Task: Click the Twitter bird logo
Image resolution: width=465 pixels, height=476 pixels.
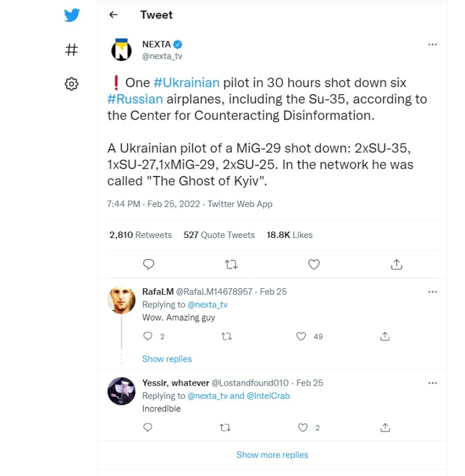Action: coord(72,15)
